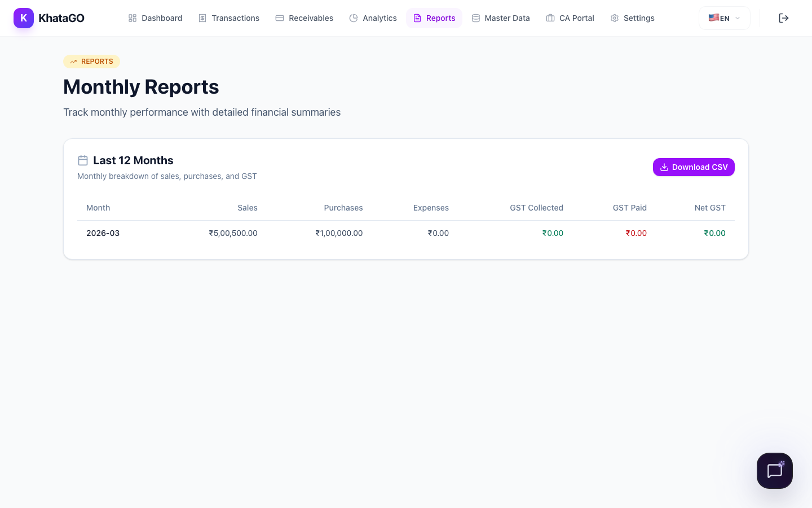Click the logout icon in header
812x508 pixels.
[783, 18]
